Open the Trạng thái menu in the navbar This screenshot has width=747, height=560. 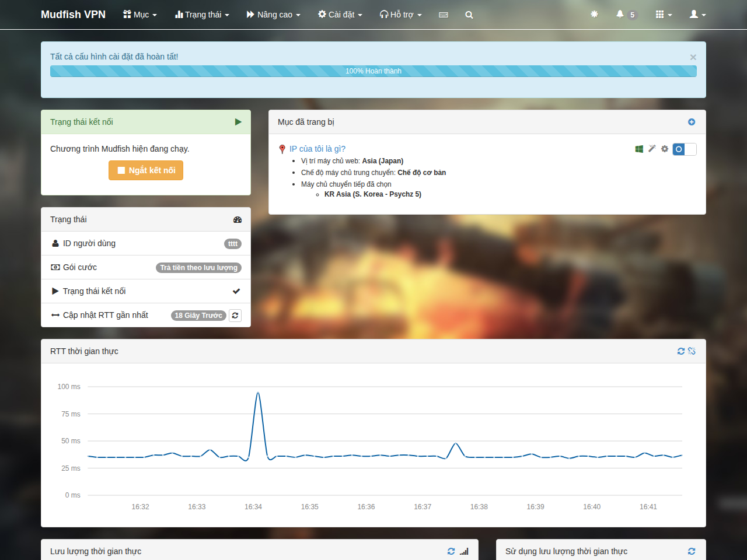(x=202, y=15)
